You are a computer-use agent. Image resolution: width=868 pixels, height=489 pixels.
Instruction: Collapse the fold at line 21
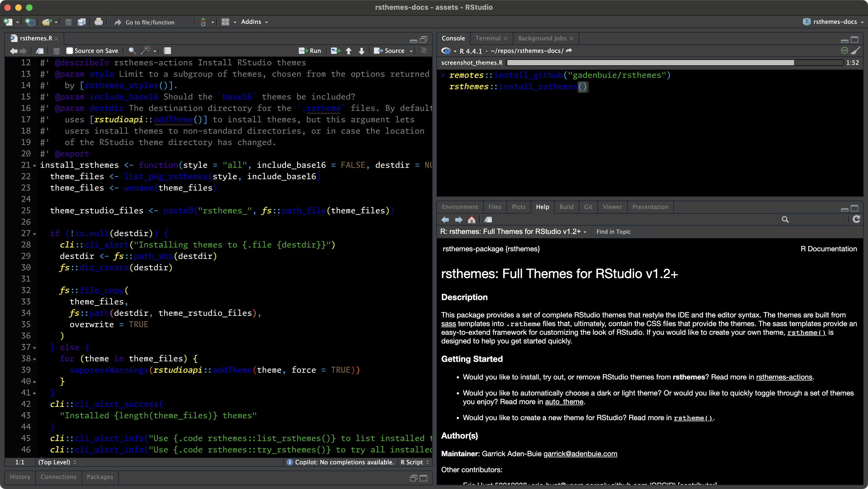coord(34,165)
